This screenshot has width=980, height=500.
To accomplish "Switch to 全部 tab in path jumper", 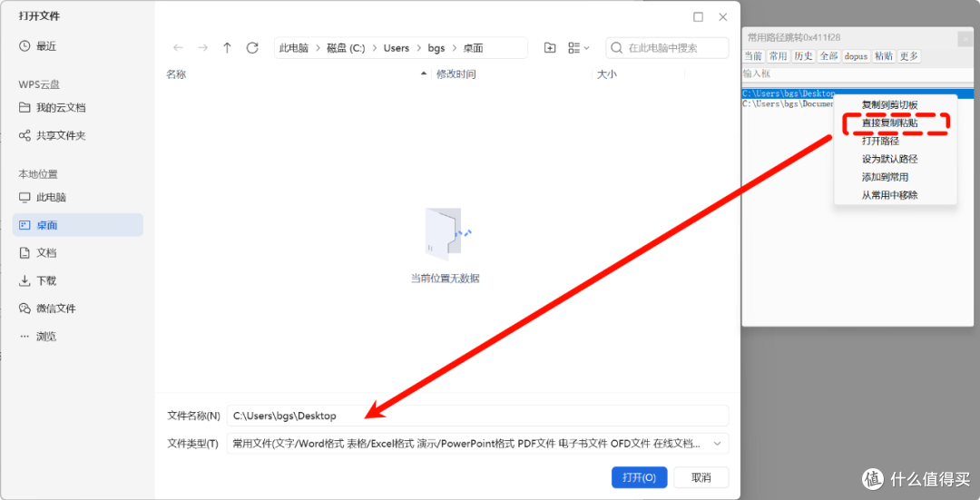I will tap(828, 56).
